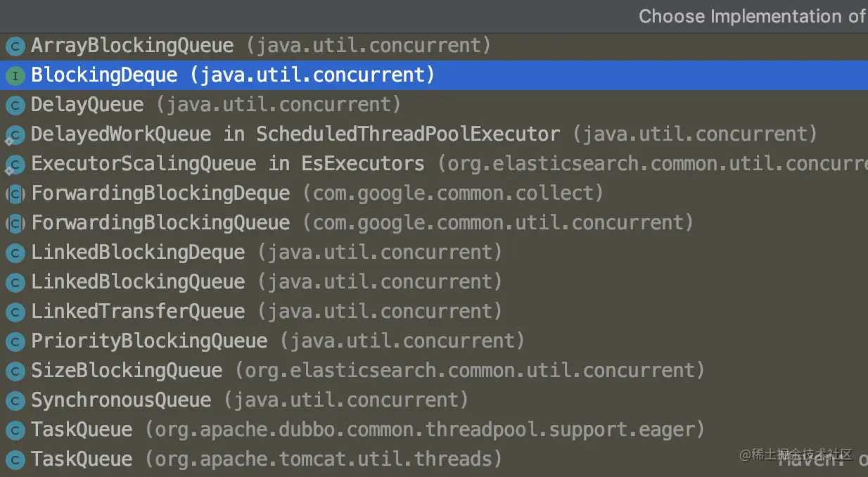Select SizeBlockingQueue from elasticsearch package

[x=127, y=371]
